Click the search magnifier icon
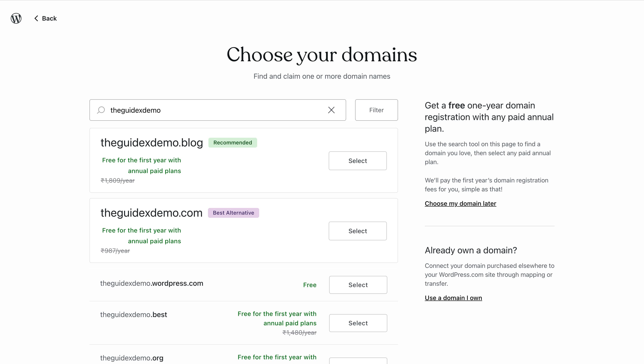 [101, 110]
